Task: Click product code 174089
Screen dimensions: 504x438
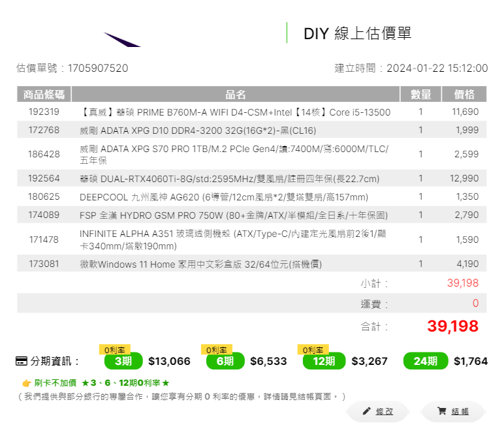Action: [x=44, y=215]
